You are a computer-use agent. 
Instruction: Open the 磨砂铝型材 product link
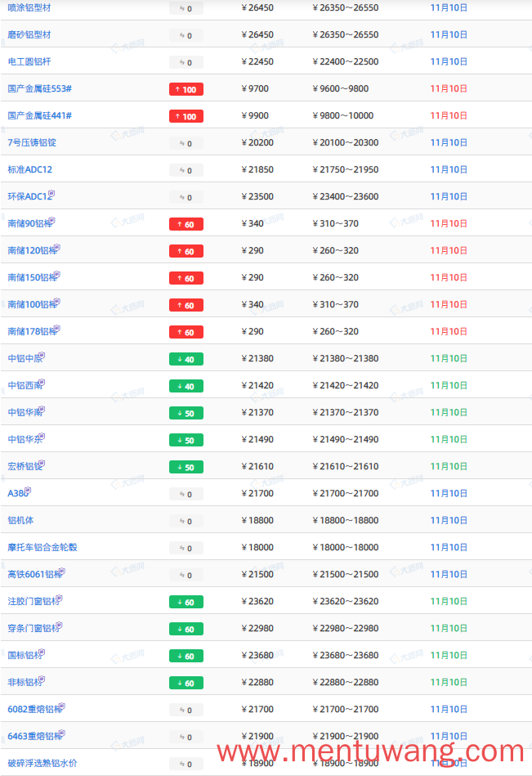click(29, 34)
